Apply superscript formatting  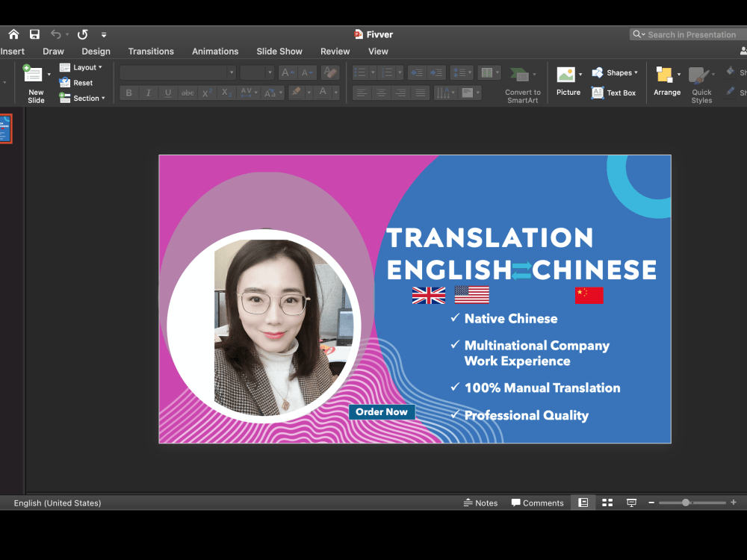207,92
